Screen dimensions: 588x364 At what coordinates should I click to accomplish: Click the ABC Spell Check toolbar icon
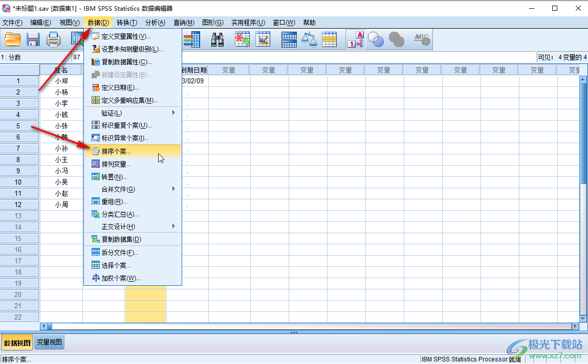pos(422,39)
